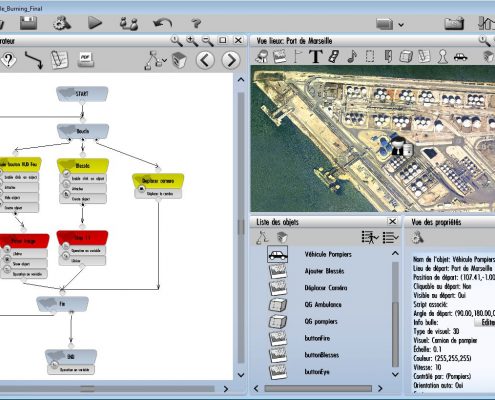495x400 pixels.
Task: Close the Liste des objets panel
Action: click(393, 221)
